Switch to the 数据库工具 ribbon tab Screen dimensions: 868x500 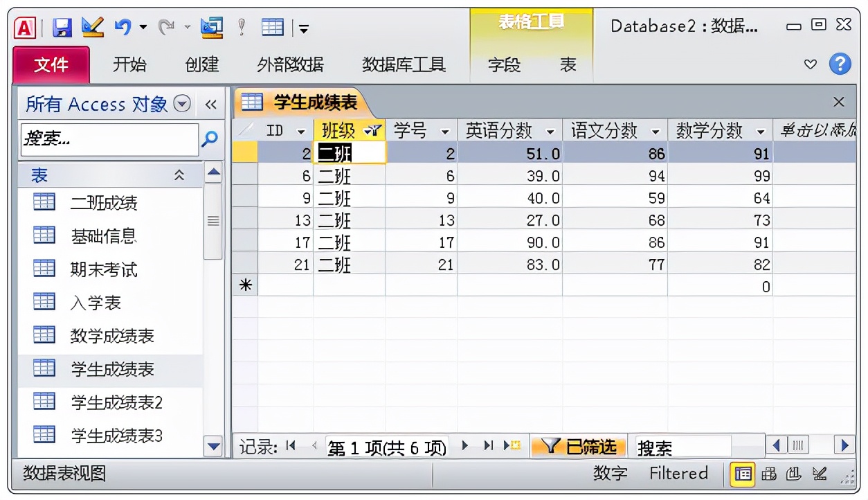click(404, 65)
